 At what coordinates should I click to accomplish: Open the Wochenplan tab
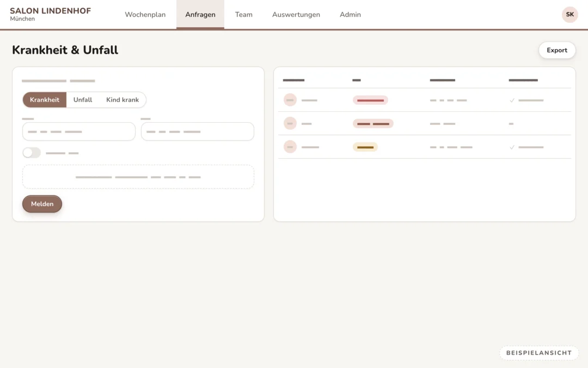145,15
